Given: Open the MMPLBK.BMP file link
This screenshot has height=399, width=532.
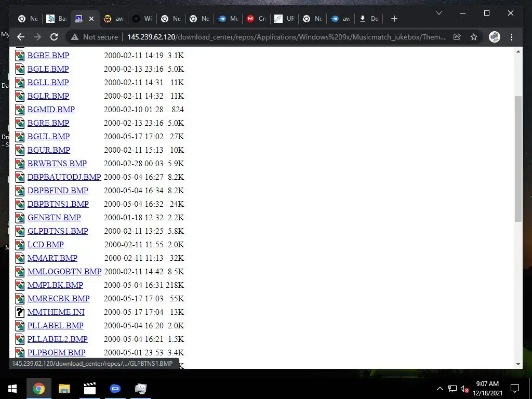Looking at the screenshot, I should pyautogui.click(x=55, y=285).
